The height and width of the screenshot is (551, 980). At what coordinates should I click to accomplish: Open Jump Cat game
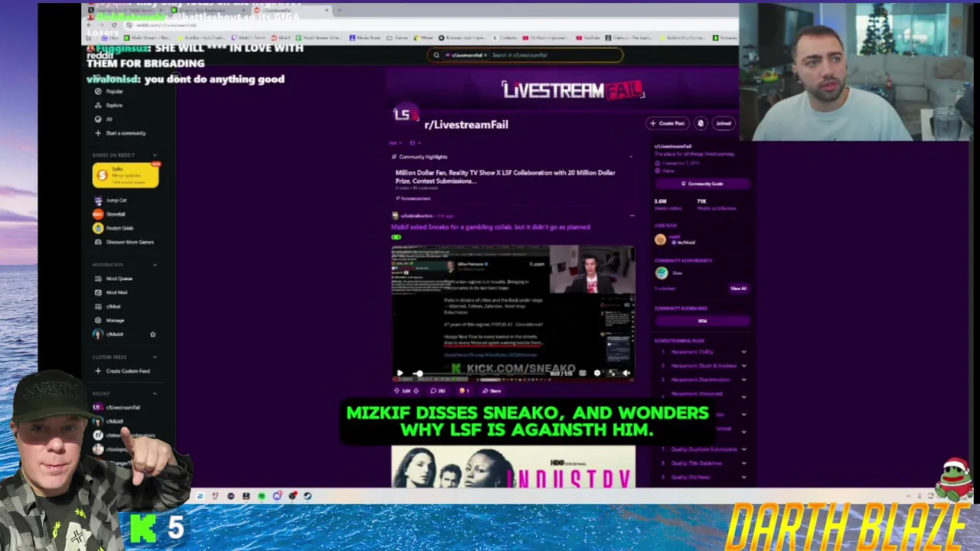coord(110,201)
